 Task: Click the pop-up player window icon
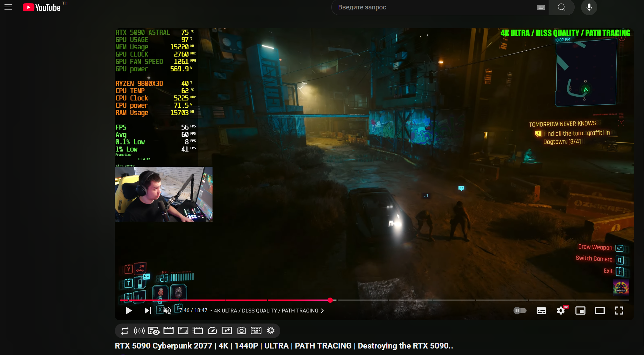click(x=198, y=331)
